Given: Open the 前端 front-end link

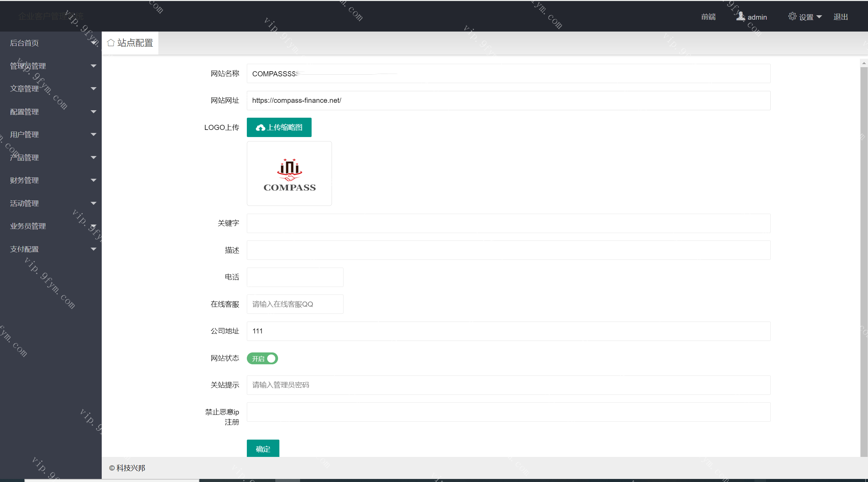Looking at the screenshot, I should [x=708, y=17].
